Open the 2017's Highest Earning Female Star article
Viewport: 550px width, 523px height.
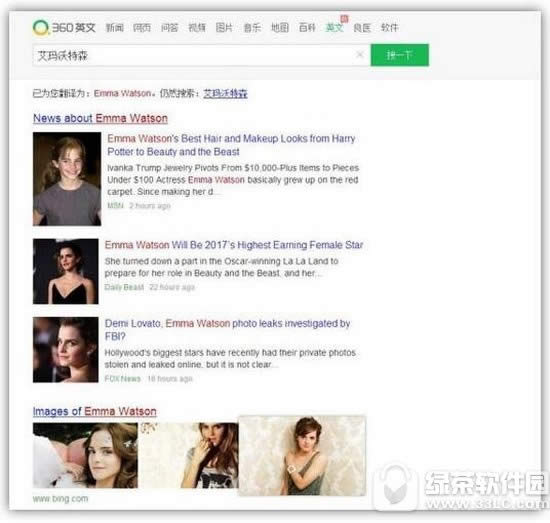(234, 245)
